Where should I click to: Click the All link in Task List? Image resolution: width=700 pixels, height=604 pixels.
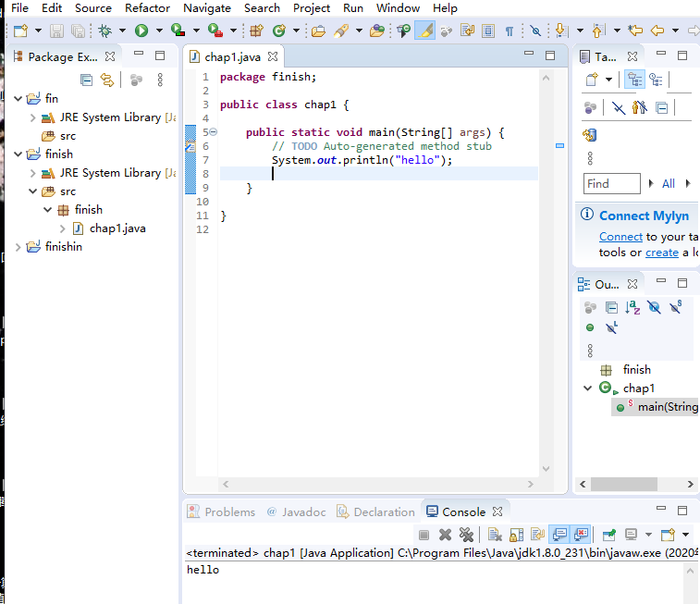pos(668,184)
